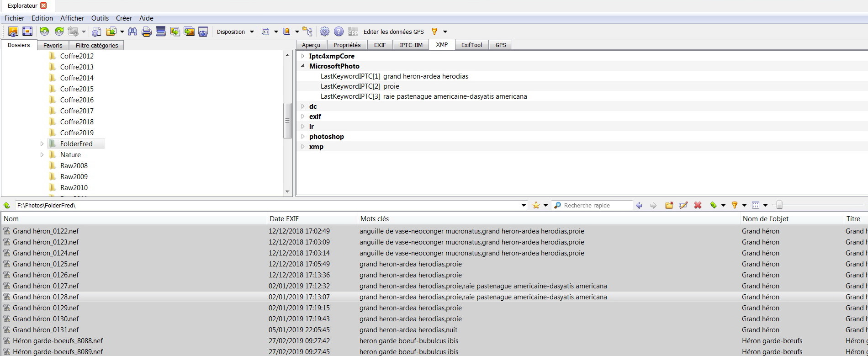The image size is (868, 356).
Task: Go back with the blue left arrow
Action: coord(639,205)
